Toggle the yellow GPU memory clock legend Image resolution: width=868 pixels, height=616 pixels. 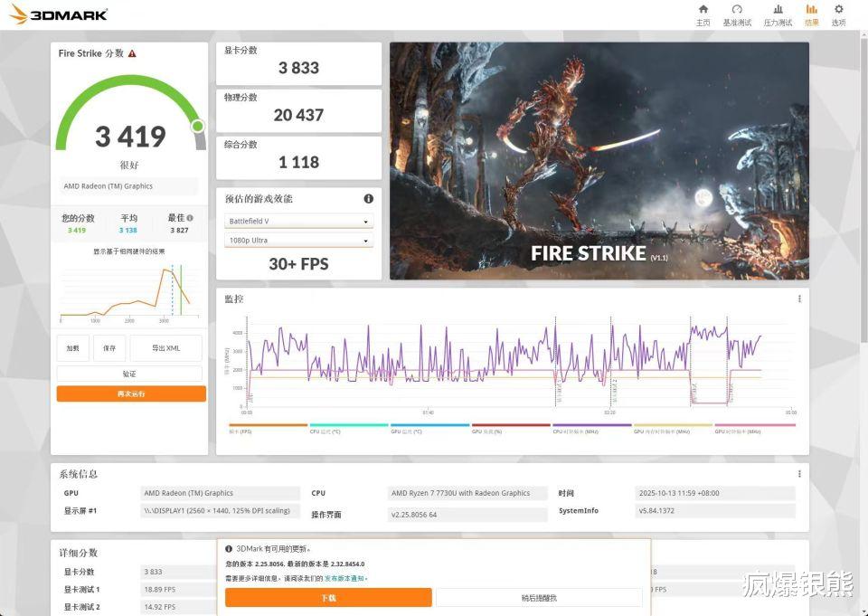coord(673,429)
